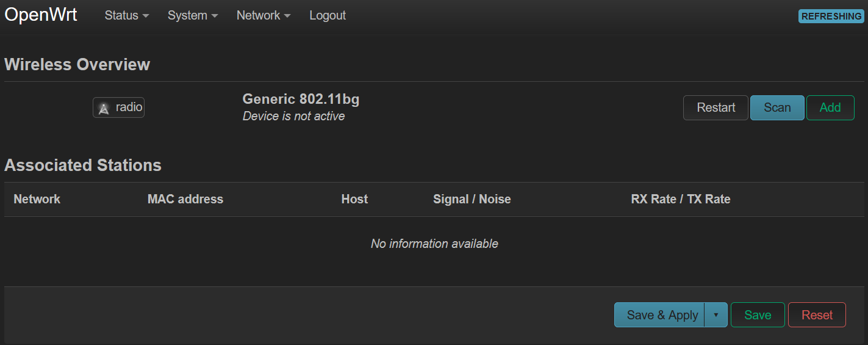This screenshot has width=868, height=345.
Task: Add a new wireless network
Action: (x=830, y=108)
